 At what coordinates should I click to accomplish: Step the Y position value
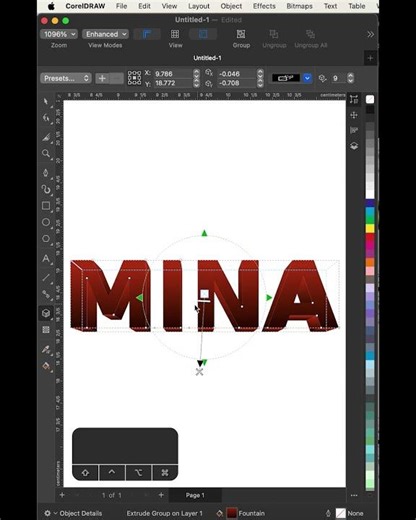196,83
